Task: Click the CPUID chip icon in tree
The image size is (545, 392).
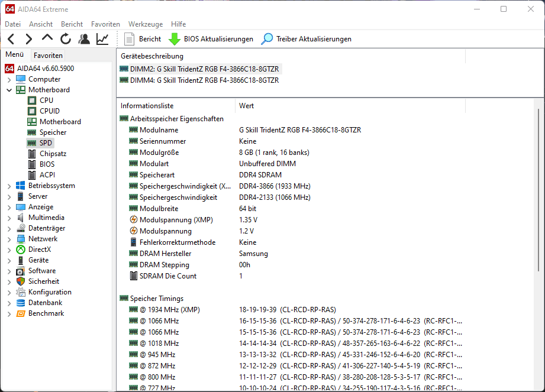Action: [31, 111]
